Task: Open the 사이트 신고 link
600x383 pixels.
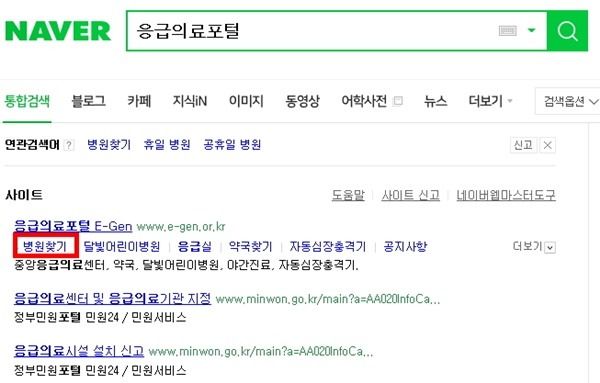Action: click(411, 196)
